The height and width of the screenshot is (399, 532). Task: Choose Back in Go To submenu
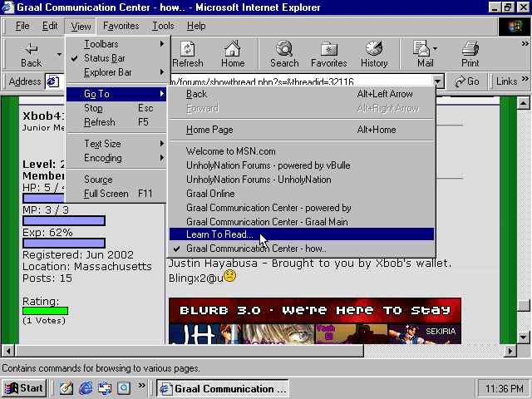[302, 94]
